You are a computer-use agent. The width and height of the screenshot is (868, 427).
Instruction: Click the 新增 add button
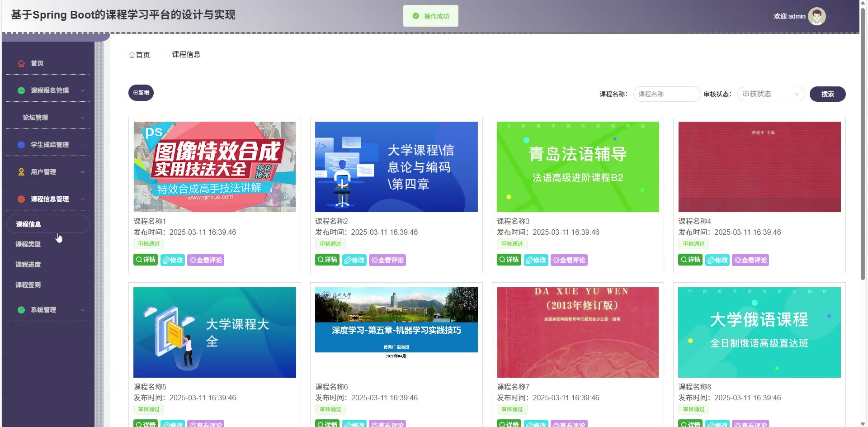tap(141, 93)
